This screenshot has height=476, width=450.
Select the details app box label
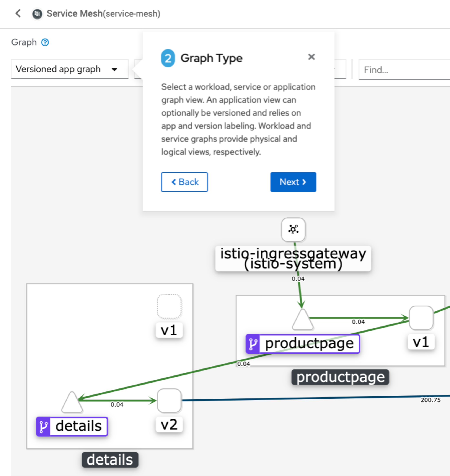click(x=110, y=460)
